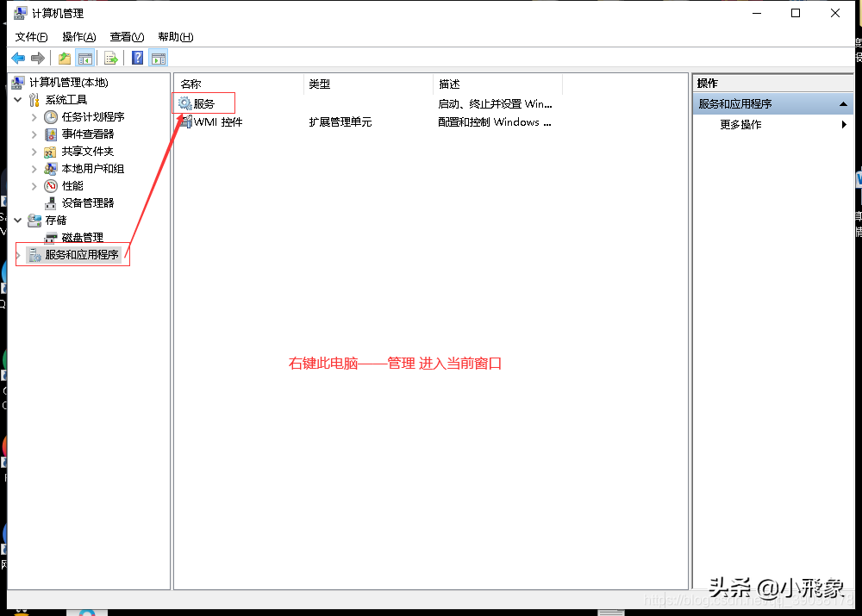Expand the 本地用户和组 node

click(x=34, y=169)
